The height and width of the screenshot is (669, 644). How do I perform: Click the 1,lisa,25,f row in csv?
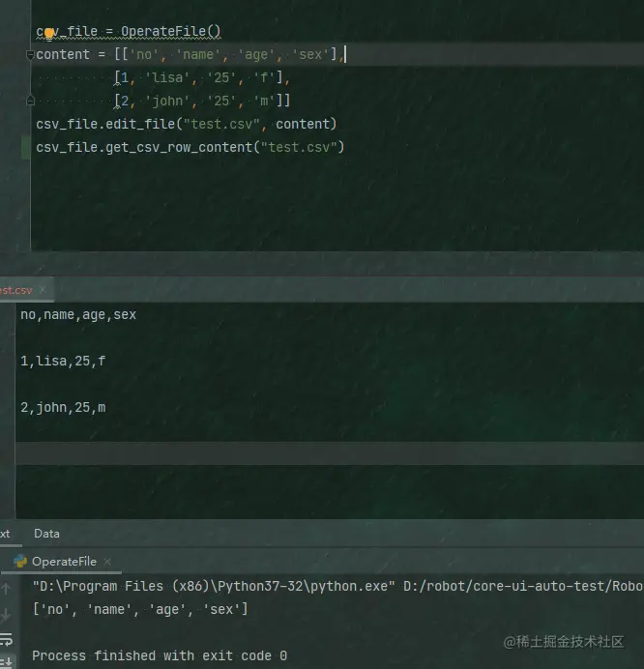click(x=63, y=362)
